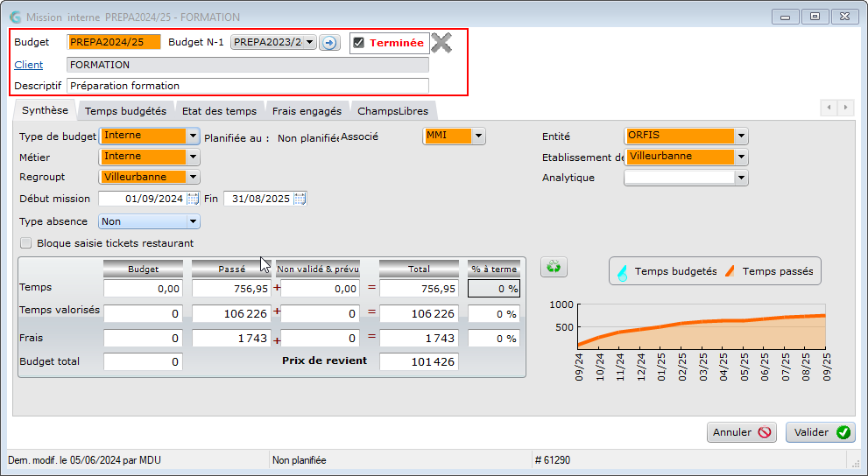Open the Regroupt Villeurbanne dropdown
Image resolution: width=868 pixels, height=476 pixels.
click(193, 178)
